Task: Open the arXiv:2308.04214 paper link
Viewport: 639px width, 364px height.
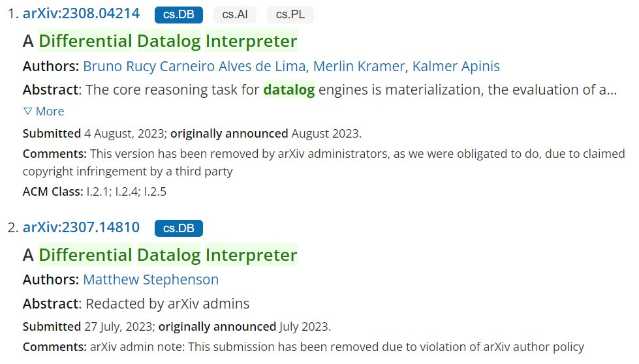Action: pos(81,14)
